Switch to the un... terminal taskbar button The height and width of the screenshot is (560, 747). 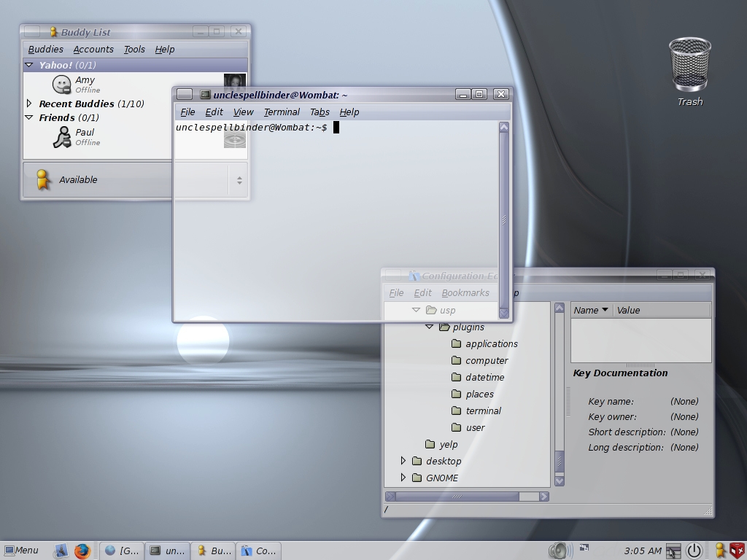click(x=167, y=551)
